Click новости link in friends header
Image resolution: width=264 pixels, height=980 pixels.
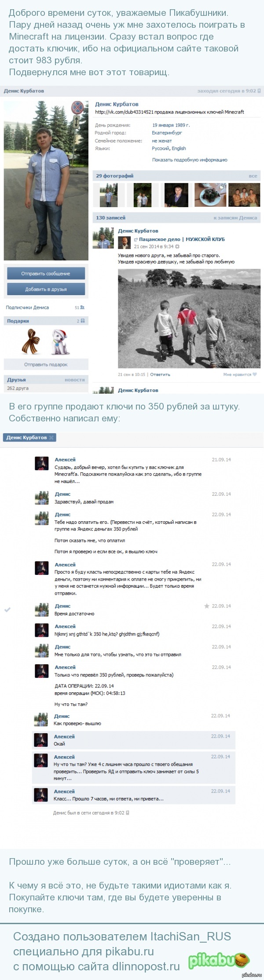coord(74,380)
